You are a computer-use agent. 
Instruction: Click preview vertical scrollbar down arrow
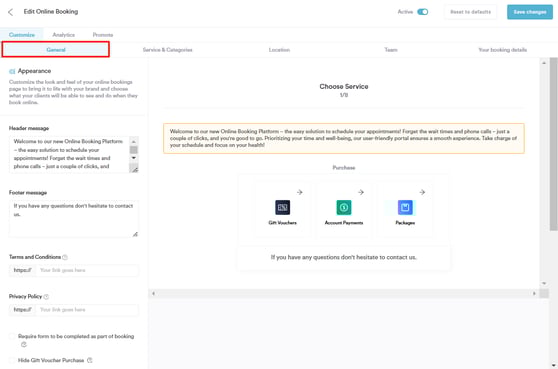pyautogui.click(x=544, y=284)
